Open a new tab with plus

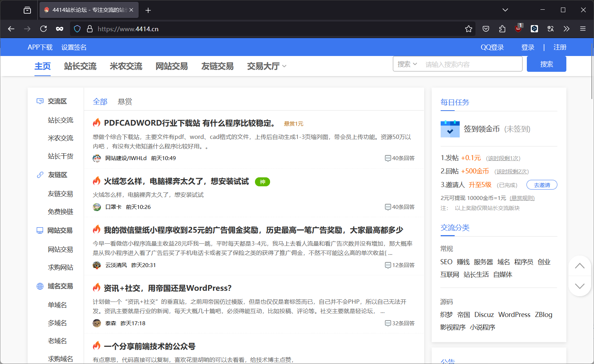click(x=148, y=10)
